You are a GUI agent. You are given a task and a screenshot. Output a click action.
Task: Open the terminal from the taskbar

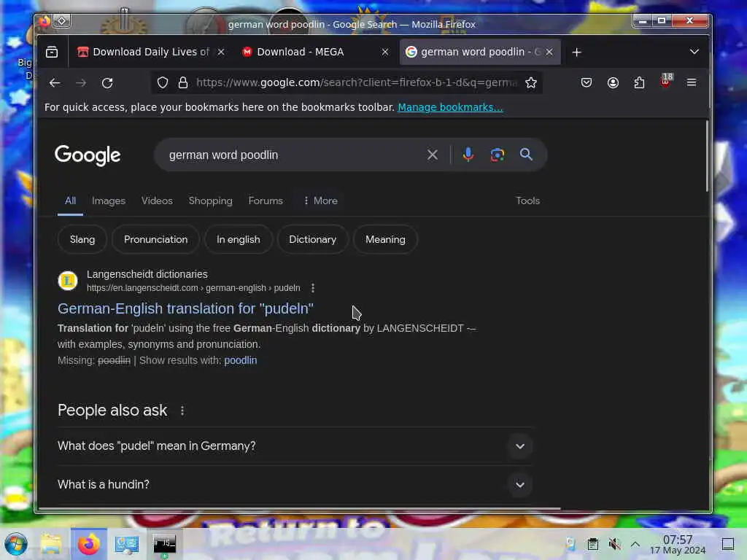click(164, 544)
